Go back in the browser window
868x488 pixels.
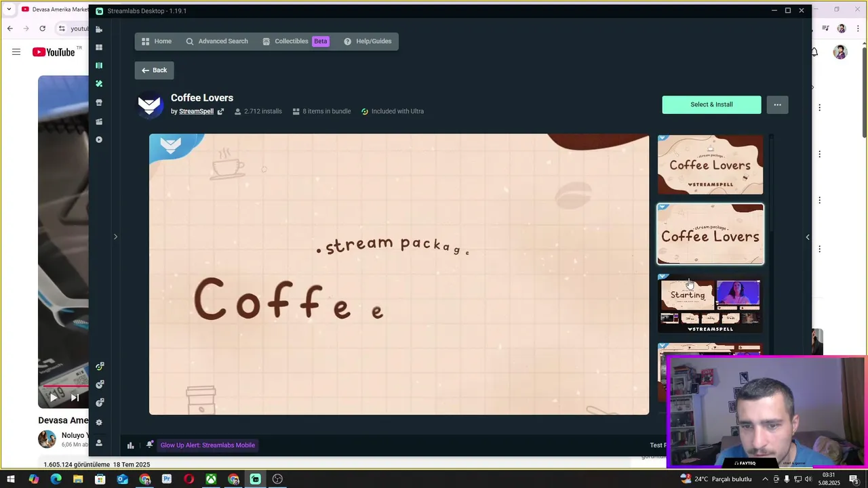9,28
